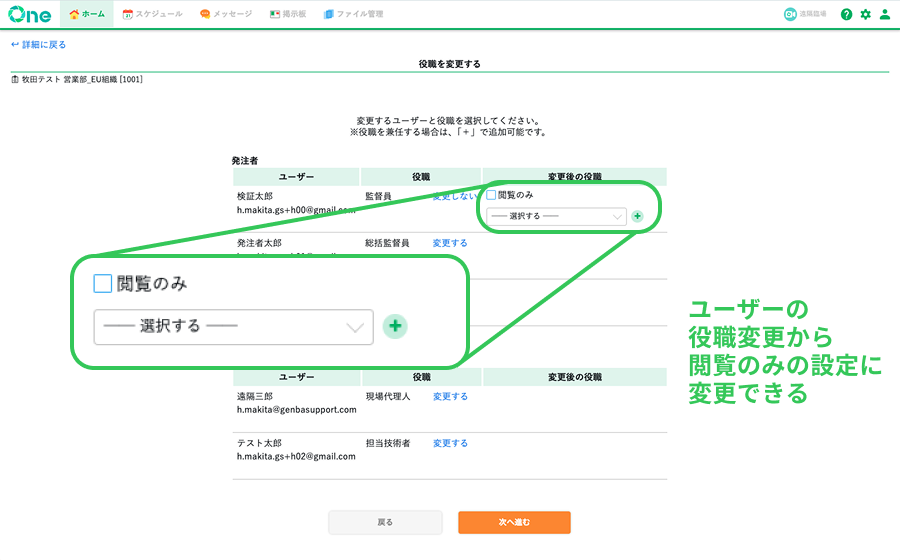Enable 閲覧のみ checkbox in 検証太郎's row
Screen dimensions: 900x560
pyautogui.click(x=491, y=195)
